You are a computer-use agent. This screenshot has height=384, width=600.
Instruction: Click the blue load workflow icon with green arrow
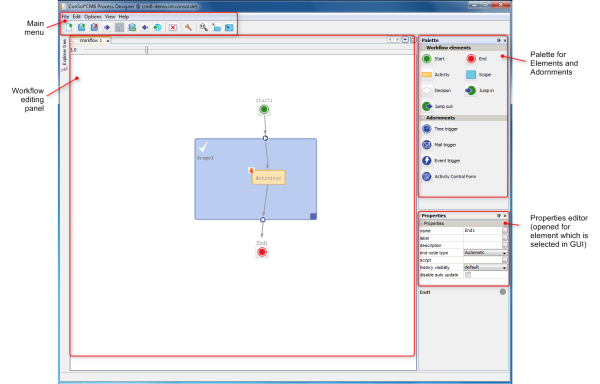82,27
